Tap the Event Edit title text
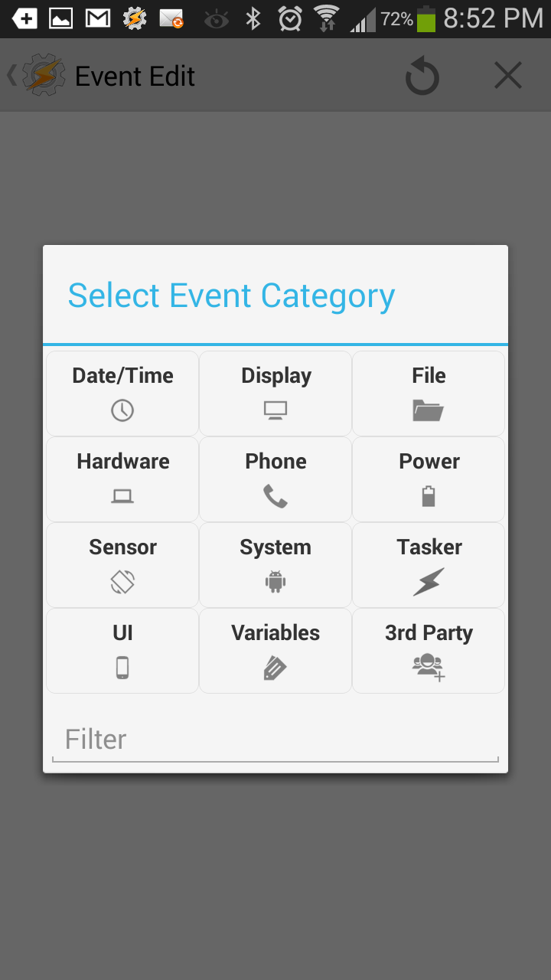This screenshot has height=980, width=551. (135, 77)
